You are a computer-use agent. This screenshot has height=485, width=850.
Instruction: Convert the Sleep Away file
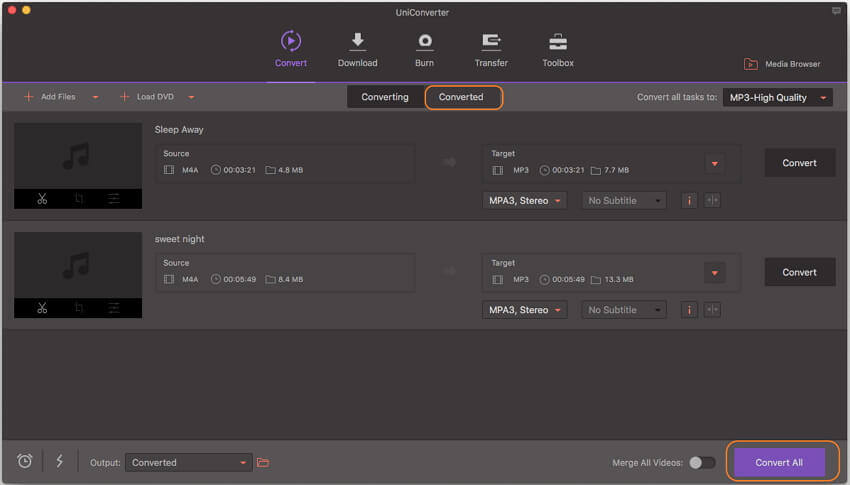[800, 163]
